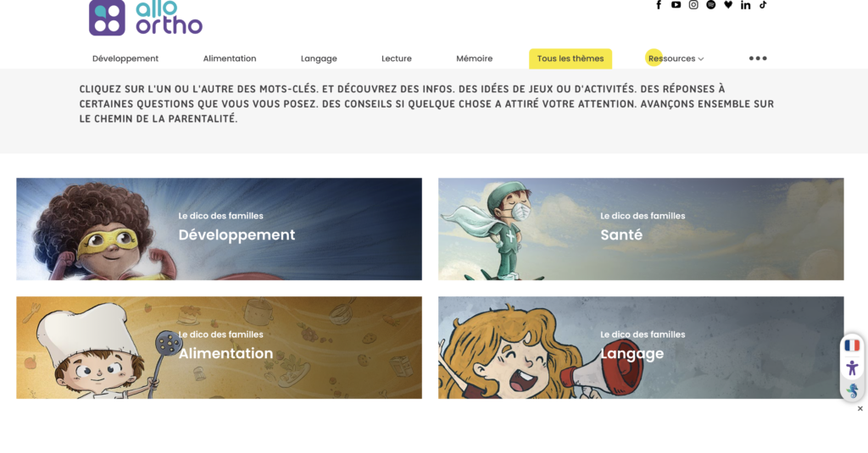Image resolution: width=868 pixels, height=453 pixels.
Task: Open the three-dots more menu
Action: pos(758,58)
